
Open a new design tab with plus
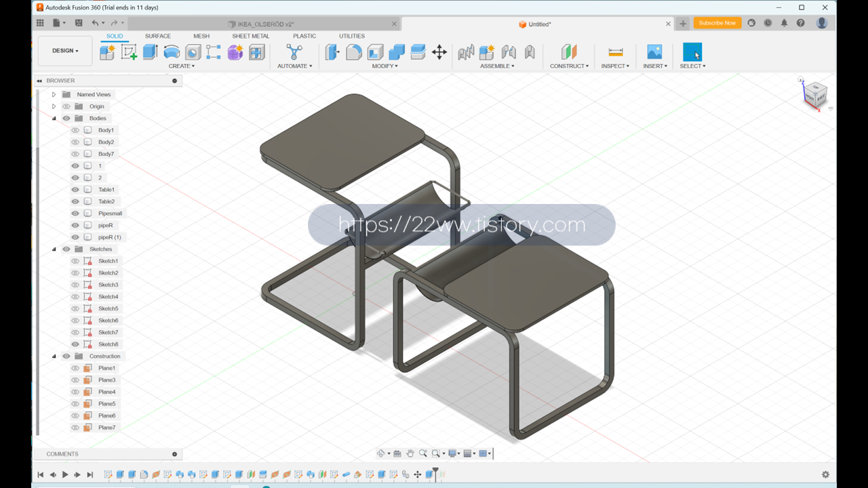pyautogui.click(x=683, y=24)
